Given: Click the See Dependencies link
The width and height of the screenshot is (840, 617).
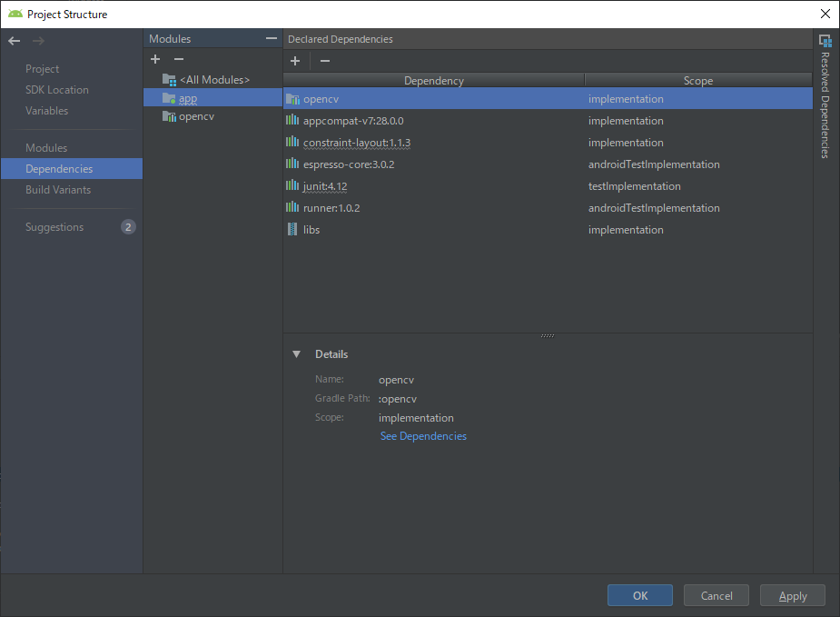Looking at the screenshot, I should [422, 435].
